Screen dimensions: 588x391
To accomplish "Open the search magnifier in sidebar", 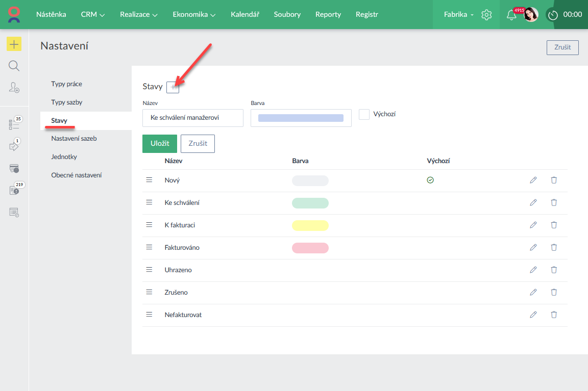I will [x=14, y=66].
